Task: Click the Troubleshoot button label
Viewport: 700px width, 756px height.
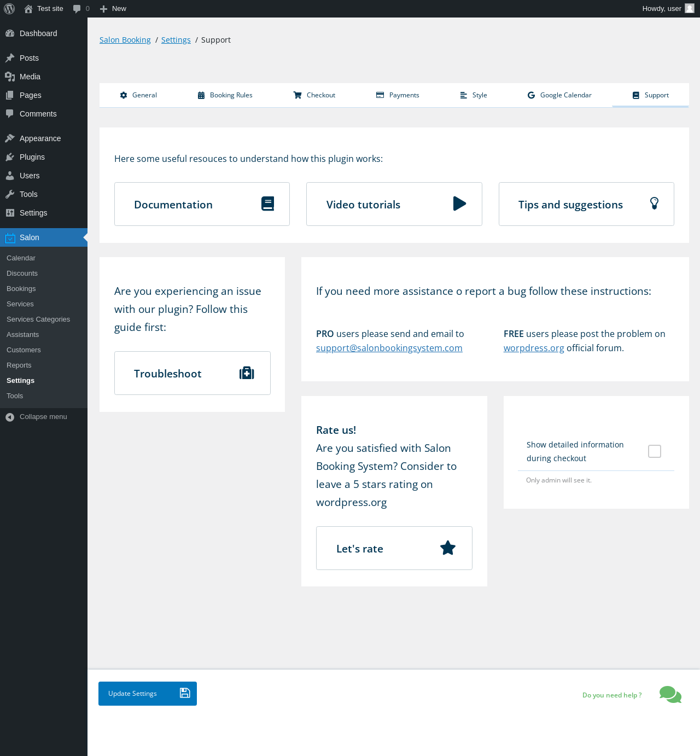Action: click(x=168, y=374)
